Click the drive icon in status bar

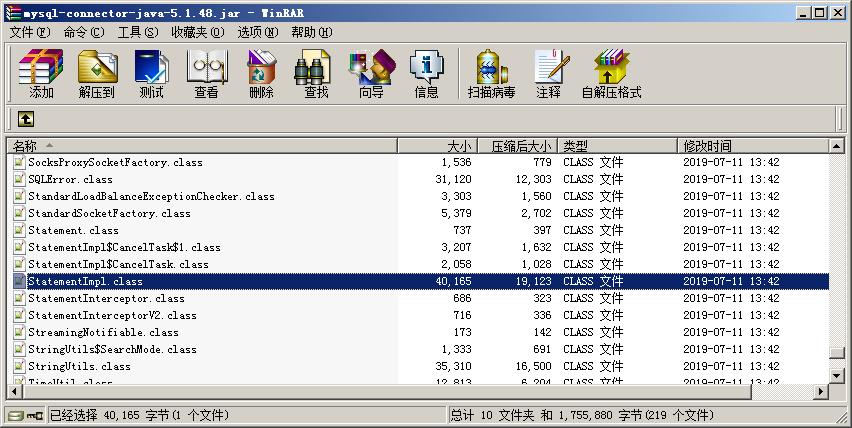pos(16,416)
